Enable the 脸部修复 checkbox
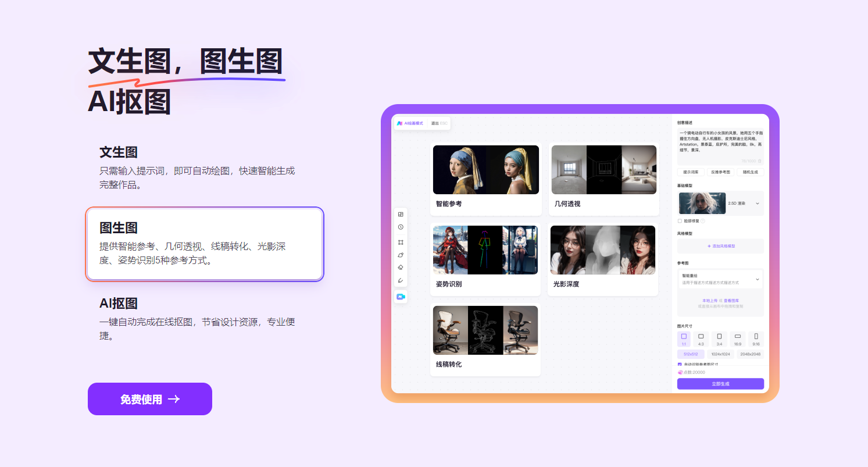This screenshot has width=868, height=467. [679, 221]
